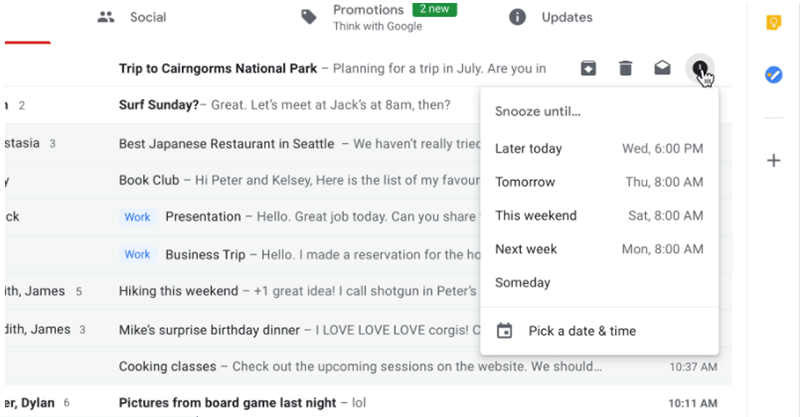Choose This weekend snooze option
Image resolution: width=800 pixels, height=417 pixels.
click(535, 216)
